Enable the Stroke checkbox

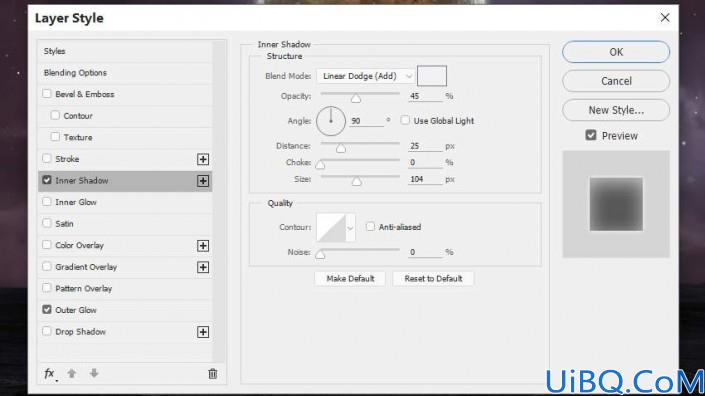(x=47, y=158)
